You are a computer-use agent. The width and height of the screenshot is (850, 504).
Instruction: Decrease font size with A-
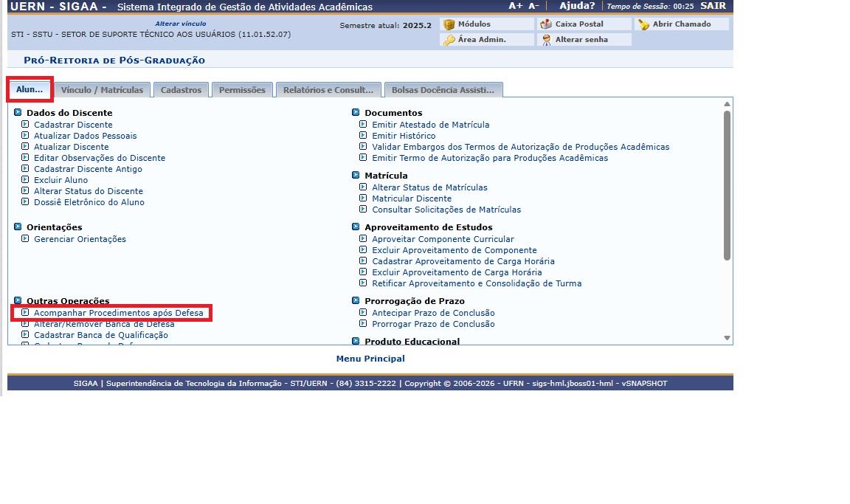[533, 6]
